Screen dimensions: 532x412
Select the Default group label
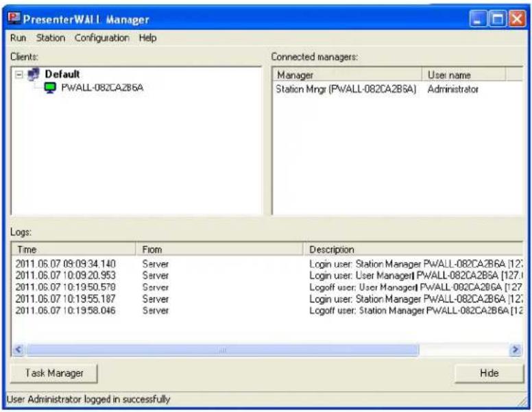pyautogui.click(x=62, y=74)
